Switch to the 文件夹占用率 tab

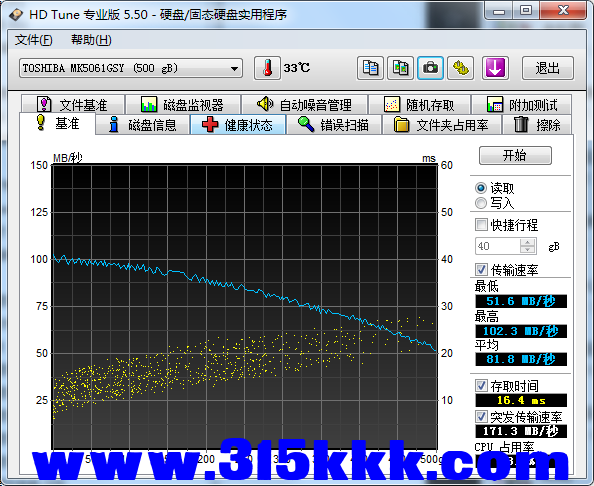[x=442, y=125]
